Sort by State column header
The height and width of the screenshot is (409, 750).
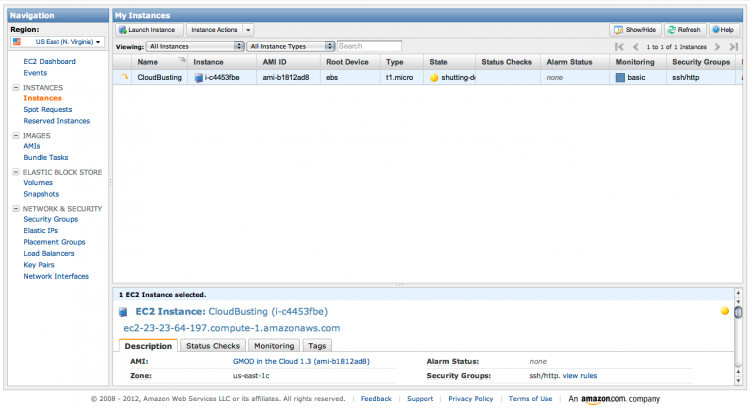tap(438, 62)
